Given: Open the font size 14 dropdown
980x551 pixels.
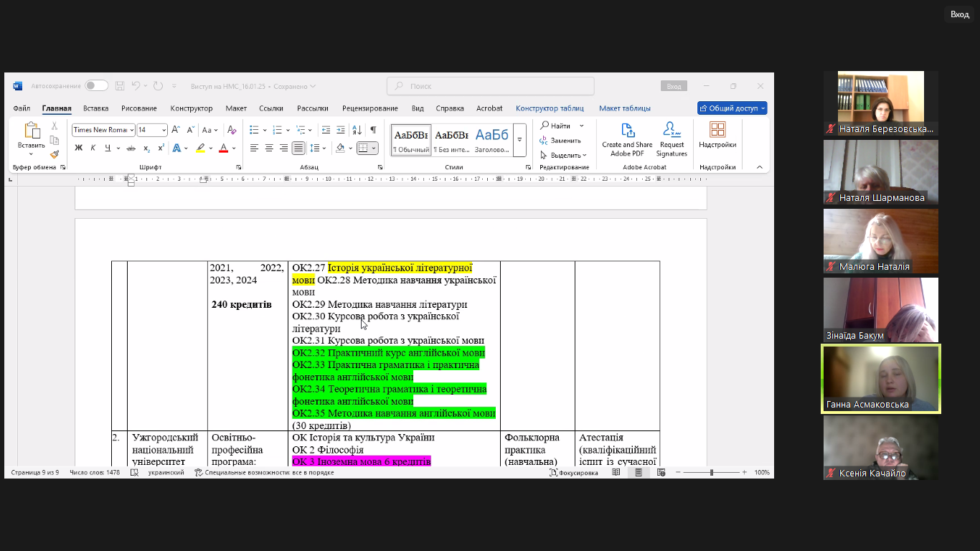Looking at the screenshot, I should coord(164,130).
